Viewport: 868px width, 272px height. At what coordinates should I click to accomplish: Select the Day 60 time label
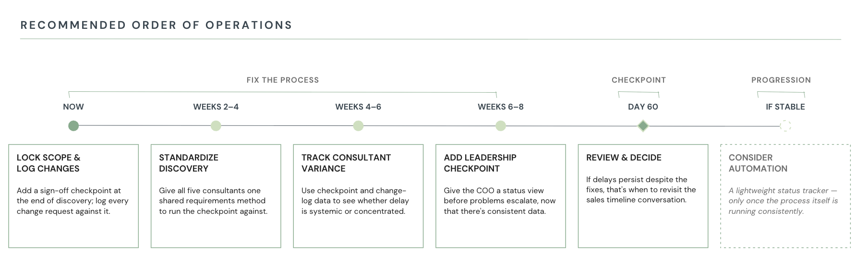click(643, 107)
